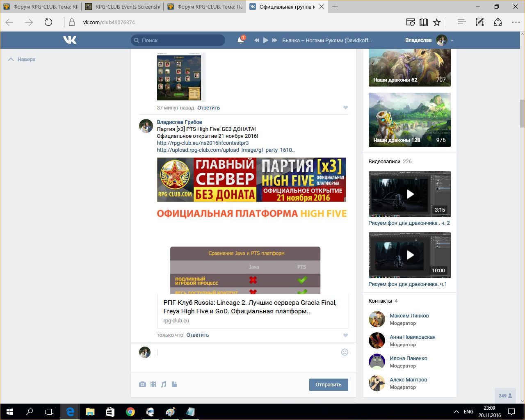Attach audio with music note icon
Screen dimensions: 525x420
[x=164, y=384]
